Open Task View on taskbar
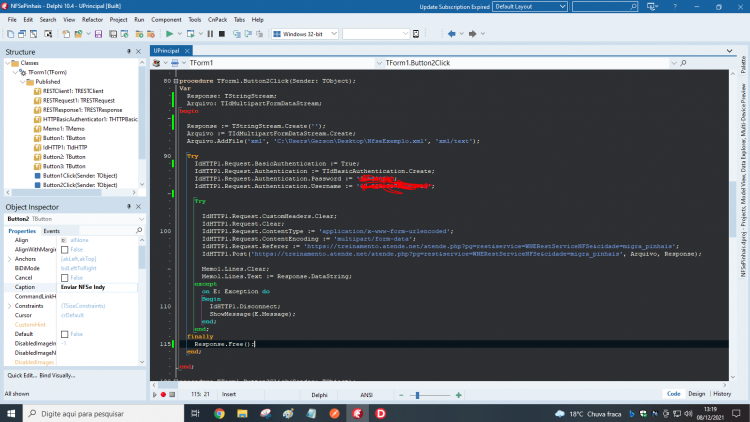The width and height of the screenshot is (750, 422). [195, 414]
